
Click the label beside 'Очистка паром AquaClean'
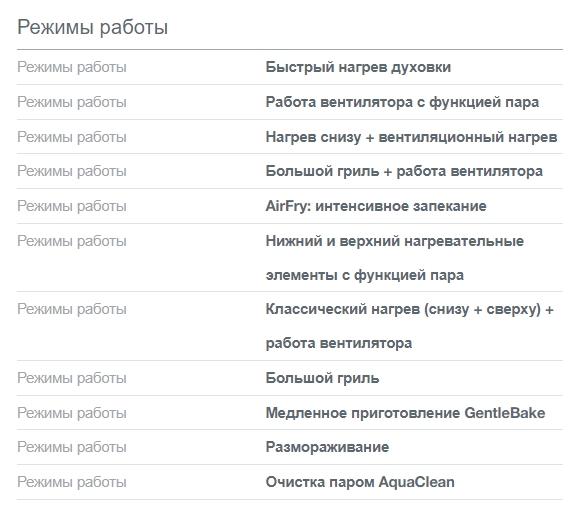tap(72, 482)
